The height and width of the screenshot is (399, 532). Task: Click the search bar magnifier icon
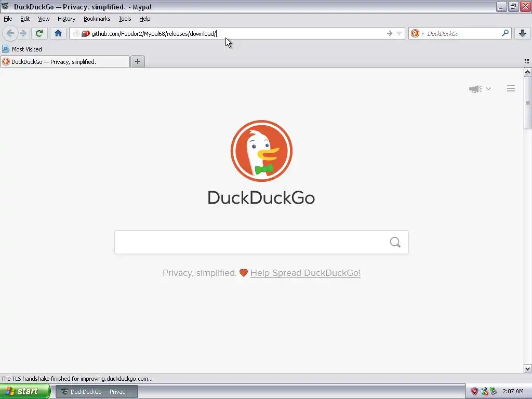(505, 33)
